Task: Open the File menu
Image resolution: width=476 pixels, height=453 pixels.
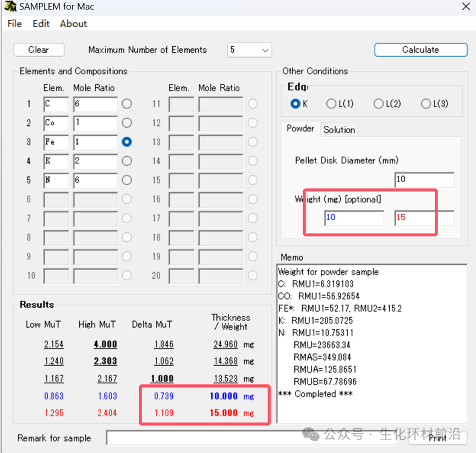Action: (x=14, y=24)
